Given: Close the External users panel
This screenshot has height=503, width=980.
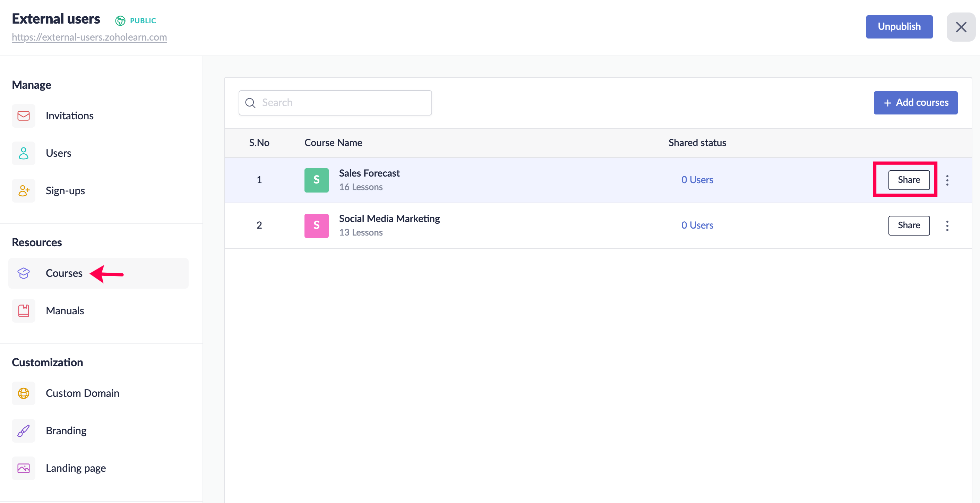Looking at the screenshot, I should pyautogui.click(x=961, y=27).
